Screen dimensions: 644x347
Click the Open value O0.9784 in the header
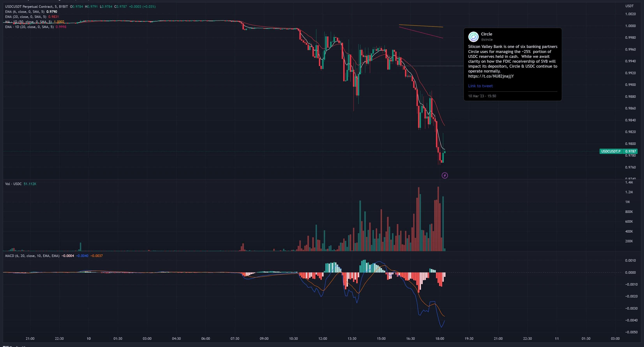[77, 6]
